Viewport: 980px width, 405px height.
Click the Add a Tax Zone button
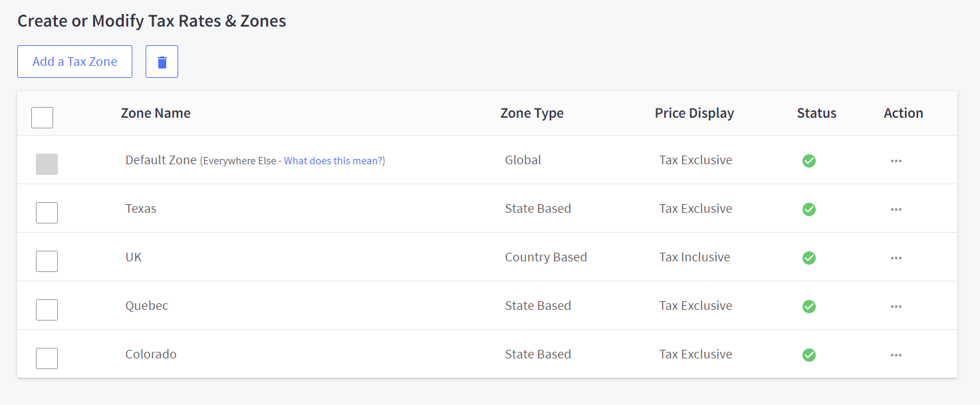point(74,61)
